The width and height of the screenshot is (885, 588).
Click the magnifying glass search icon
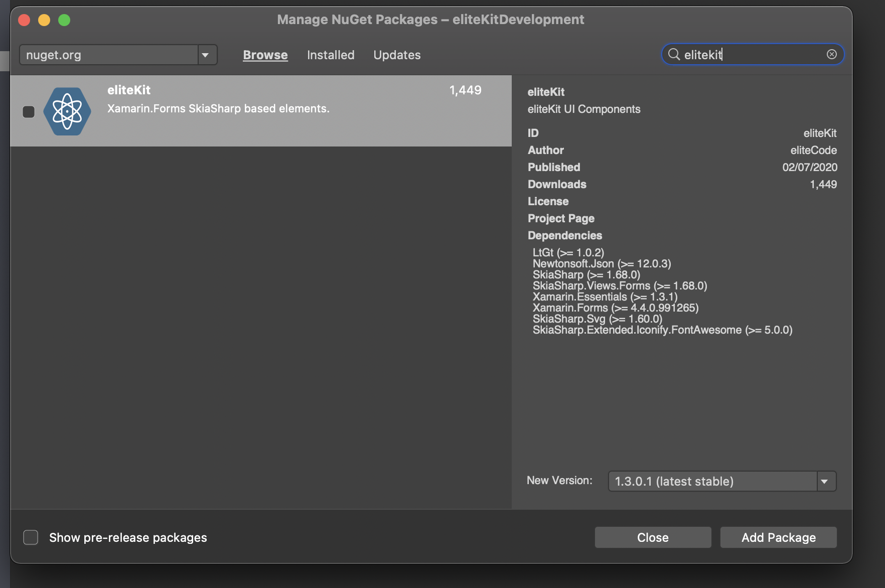click(x=674, y=54)
